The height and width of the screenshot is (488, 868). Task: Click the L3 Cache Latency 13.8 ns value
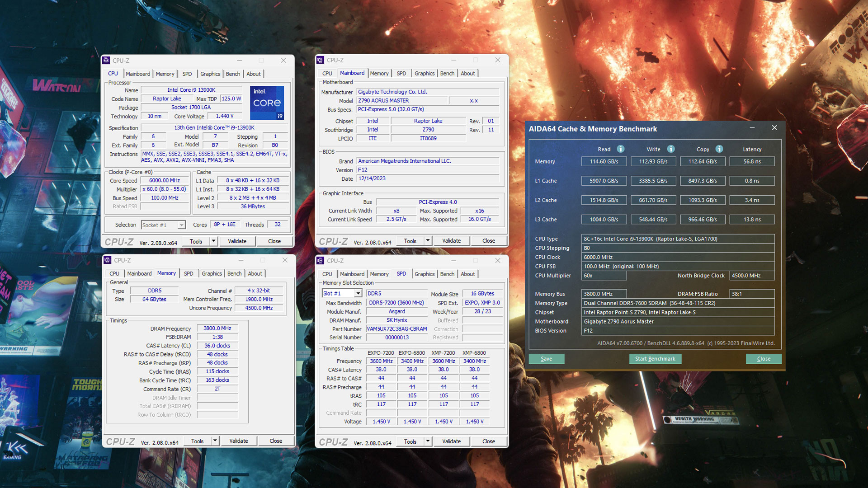point(752,220)
